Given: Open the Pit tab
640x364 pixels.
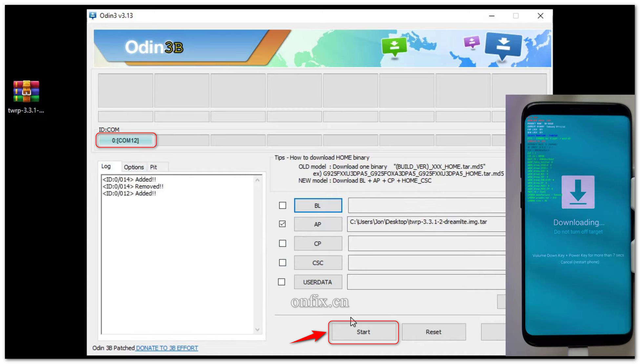Looking at the screenshot, I should click(x=153, y=167).
